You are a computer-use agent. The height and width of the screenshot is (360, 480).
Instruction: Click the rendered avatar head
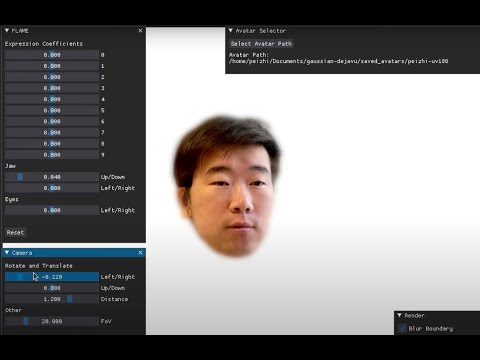click(x=228, y=187)
